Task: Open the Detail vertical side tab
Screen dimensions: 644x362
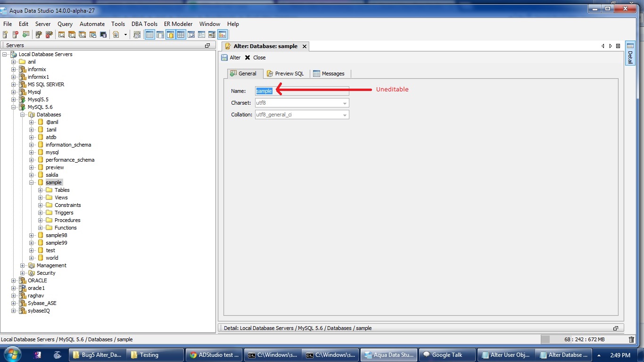Action: click(630, 53)
